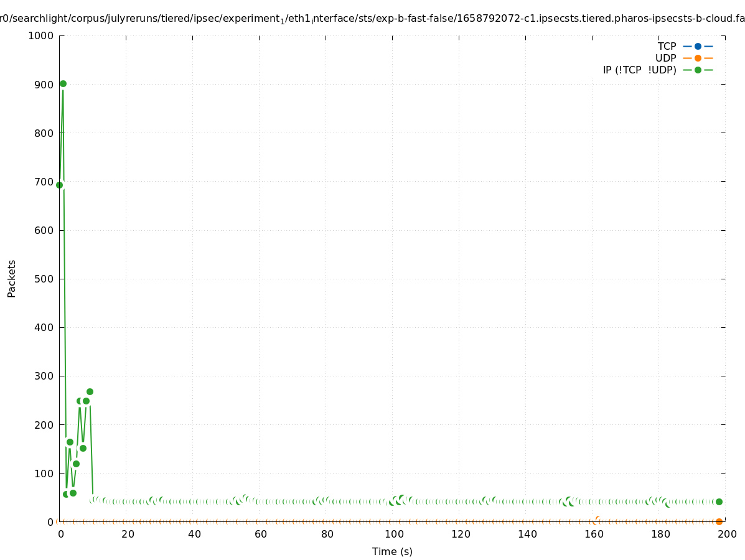Click the green data point near 268 packets
This screenshot has width=745, height=560.
tap(90, 391)
